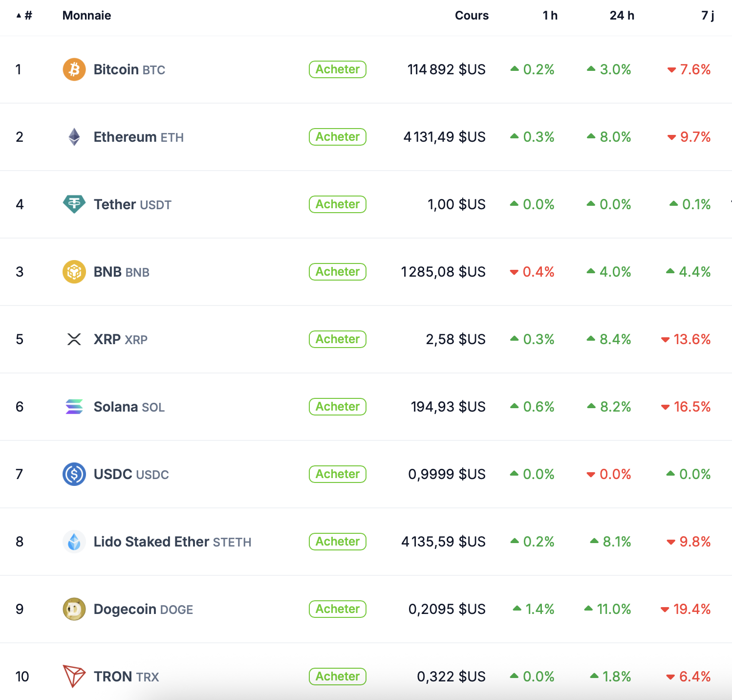Click the Tether coin logo
The height and width of the screenshot is (700, 732).
point(74,204)
